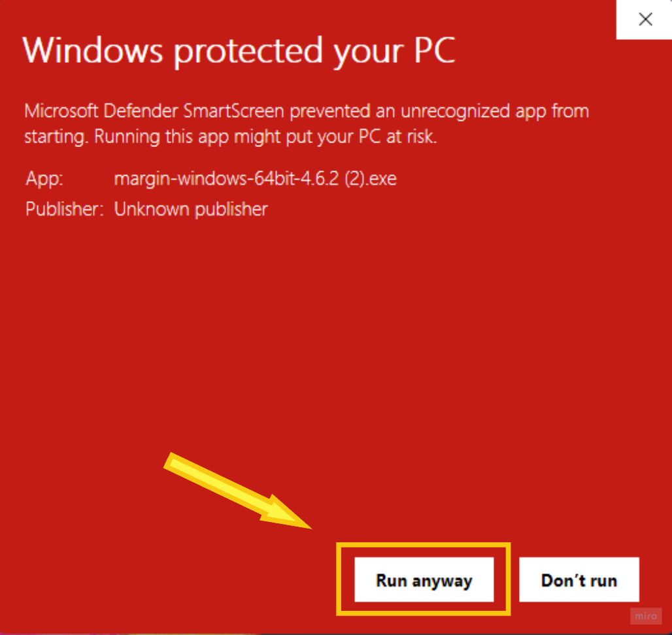Click the Run anyway button
The width and height of the screenshot is (672, 635).
[424, 579]
